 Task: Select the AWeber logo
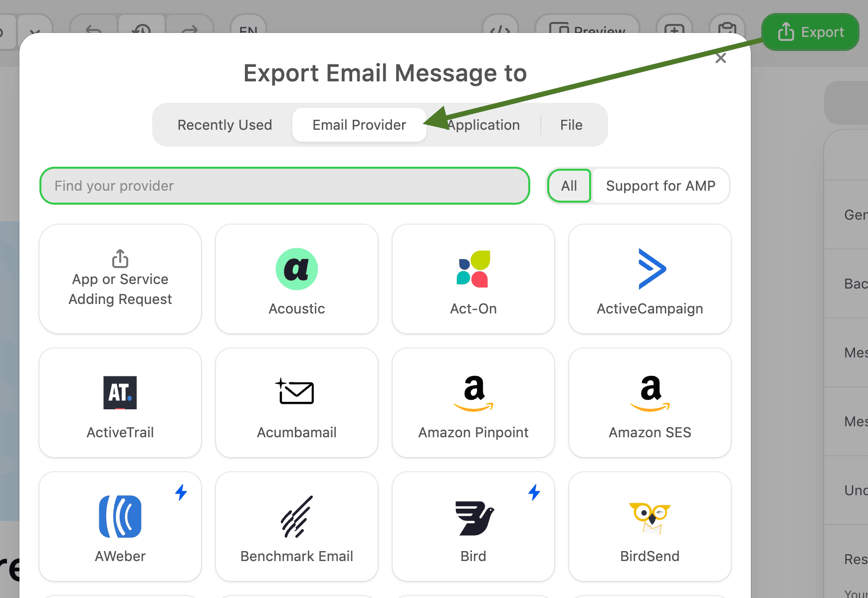[x=120, y=517]
